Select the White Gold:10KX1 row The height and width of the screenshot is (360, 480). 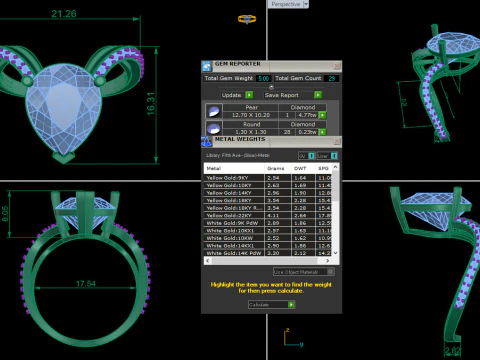coord(268,230)
